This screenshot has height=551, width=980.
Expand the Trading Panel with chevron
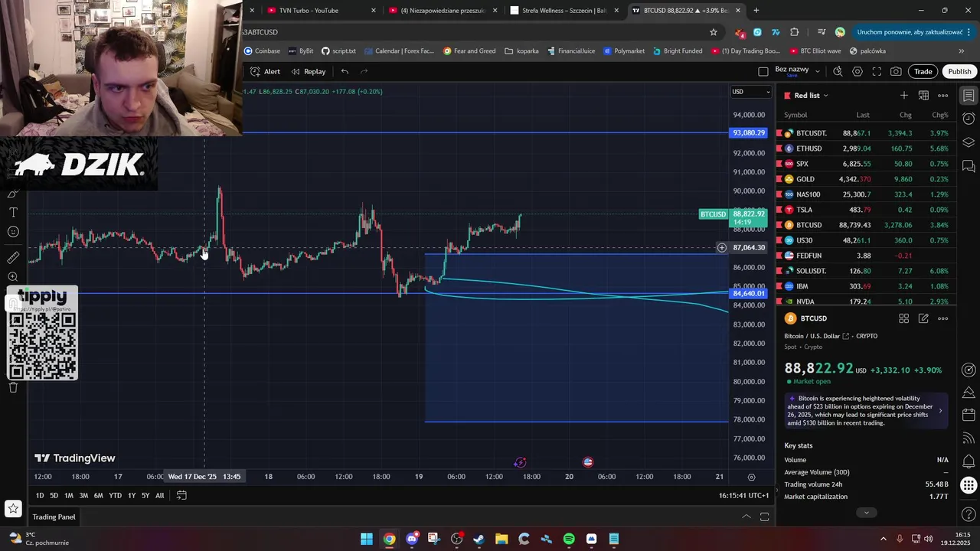coord(746,517)
